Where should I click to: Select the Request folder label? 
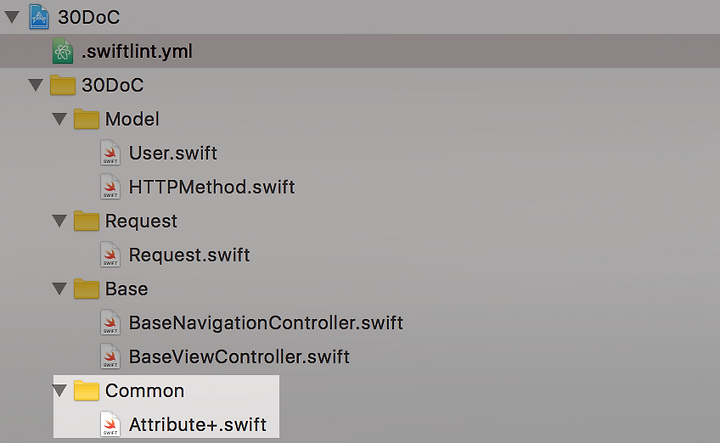click(141, 221)
